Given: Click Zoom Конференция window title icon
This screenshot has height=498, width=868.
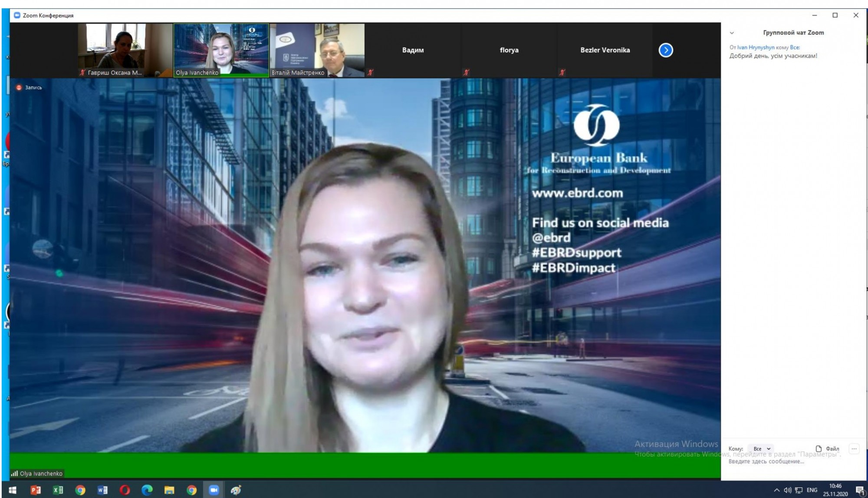Looking at the screenshot, I should pyautogui.click(x=17, y=15).
